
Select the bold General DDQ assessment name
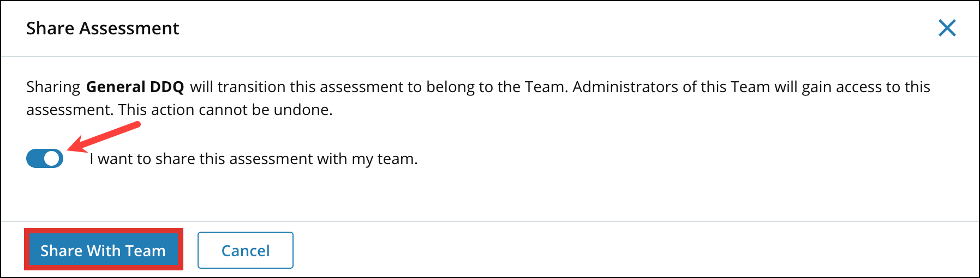point(135,87)
